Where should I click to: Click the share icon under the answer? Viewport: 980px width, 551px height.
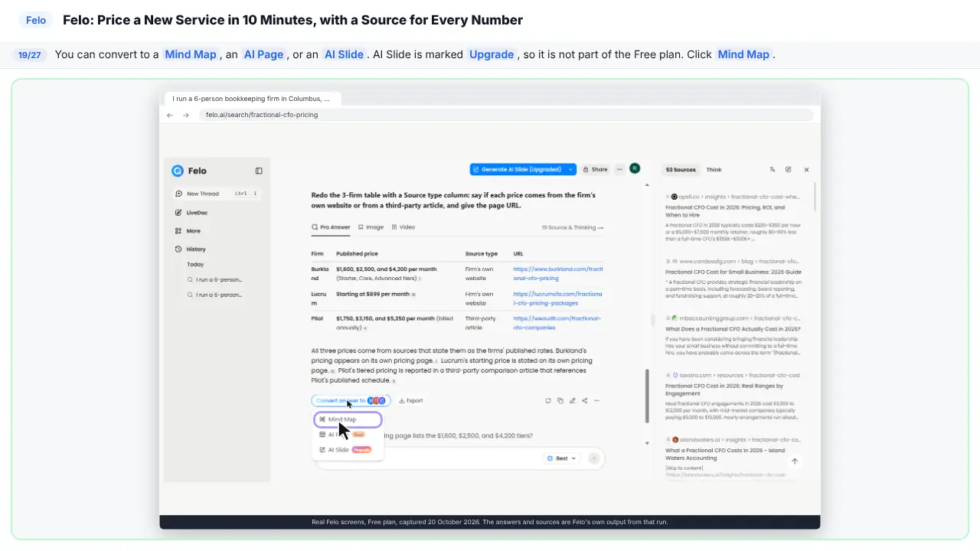tap(585, 400)
